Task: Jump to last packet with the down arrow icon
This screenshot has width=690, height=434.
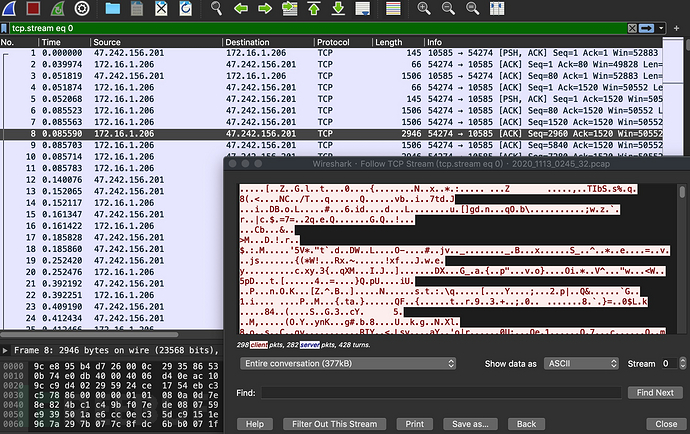Action: [x=338, y=8]
